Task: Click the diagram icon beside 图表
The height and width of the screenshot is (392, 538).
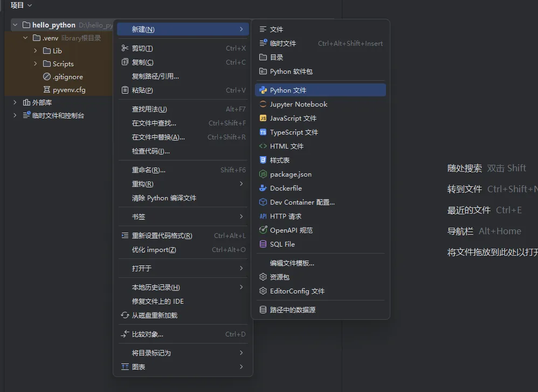Action: click(x=125, y=367)
